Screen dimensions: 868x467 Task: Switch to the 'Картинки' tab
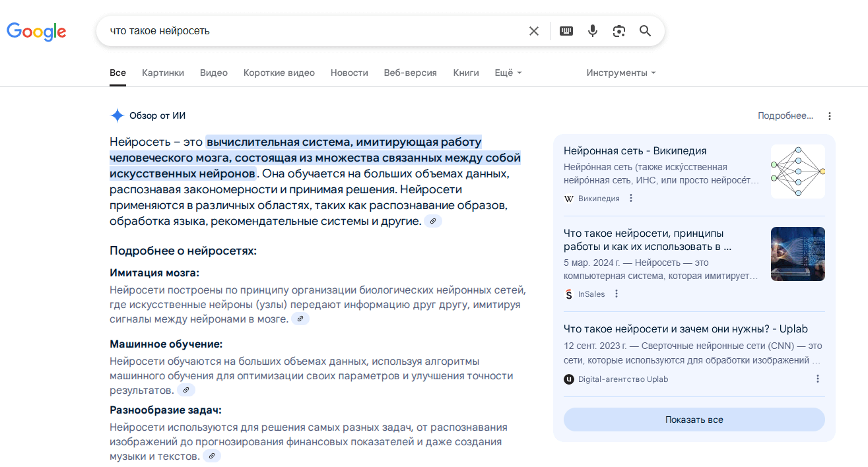(x=163, y=73)
